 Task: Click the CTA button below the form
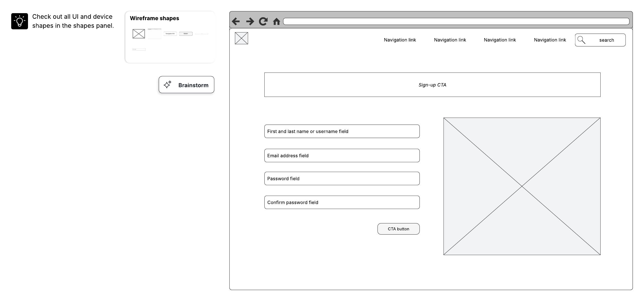[398, 229]
